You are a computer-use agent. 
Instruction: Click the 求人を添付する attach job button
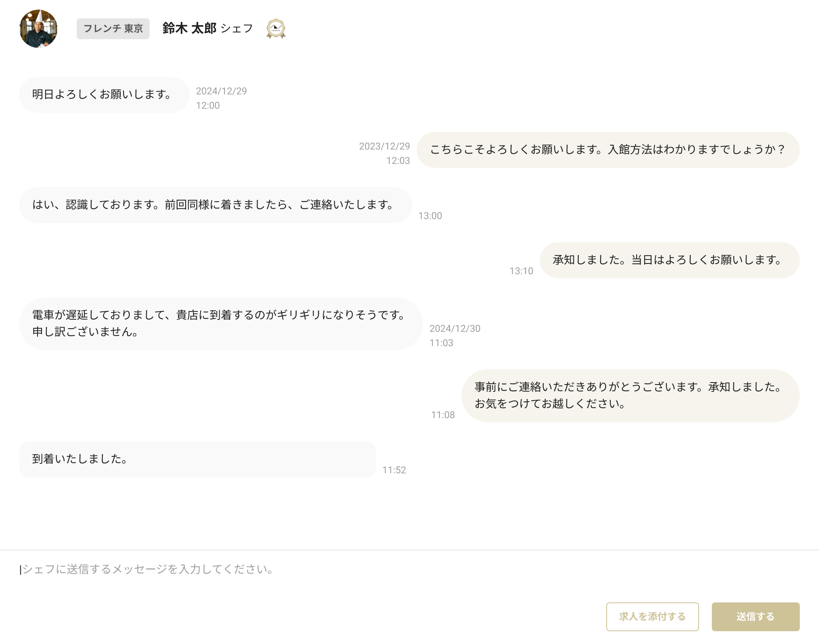pos(653,616)
